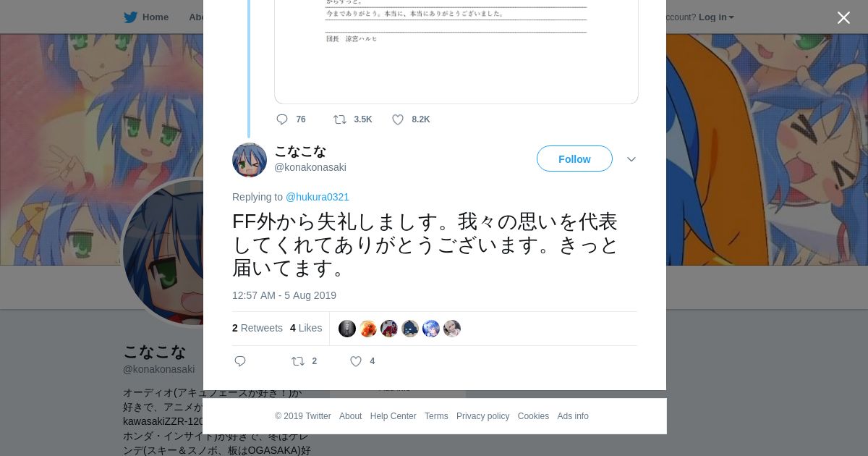View the 2 Retweets list
The height and width of the screenshot is (456, 868).
[x=258, y=328]
